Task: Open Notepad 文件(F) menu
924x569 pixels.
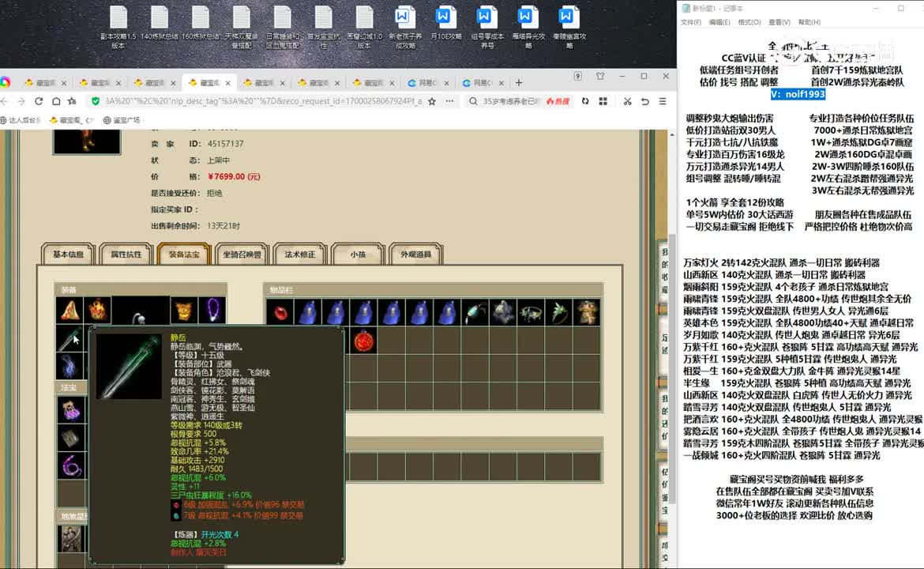Action: click(691, 22)
